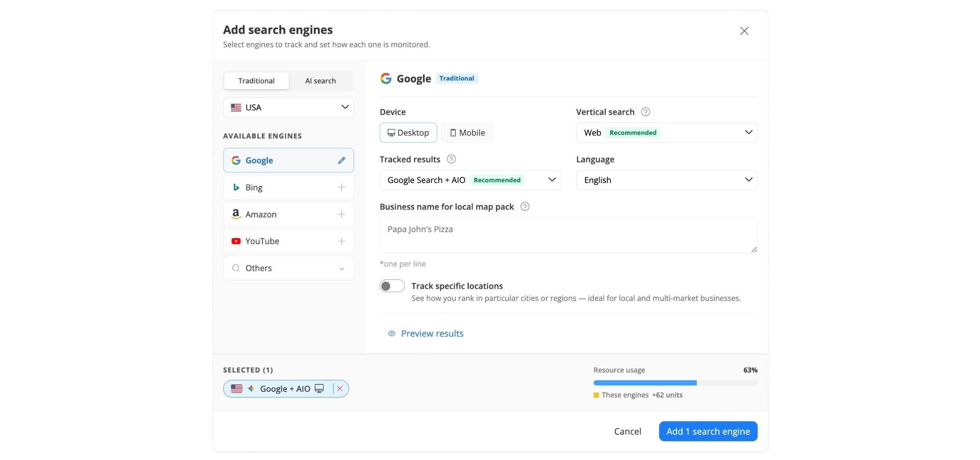The width and height of the screenshot is (980, 460).
Task: Add YouTube with its plus icon
Action: 341,241
